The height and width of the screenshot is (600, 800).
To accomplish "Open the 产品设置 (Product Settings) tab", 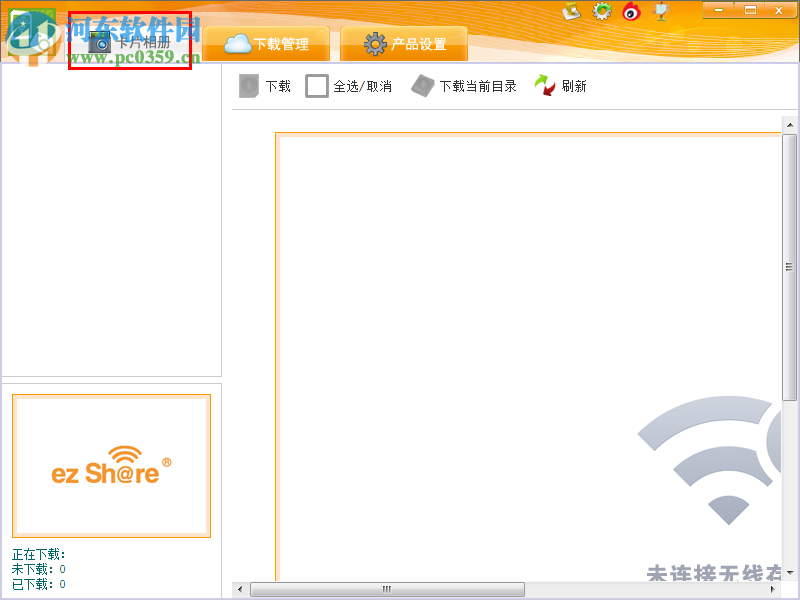I will 404,43.
